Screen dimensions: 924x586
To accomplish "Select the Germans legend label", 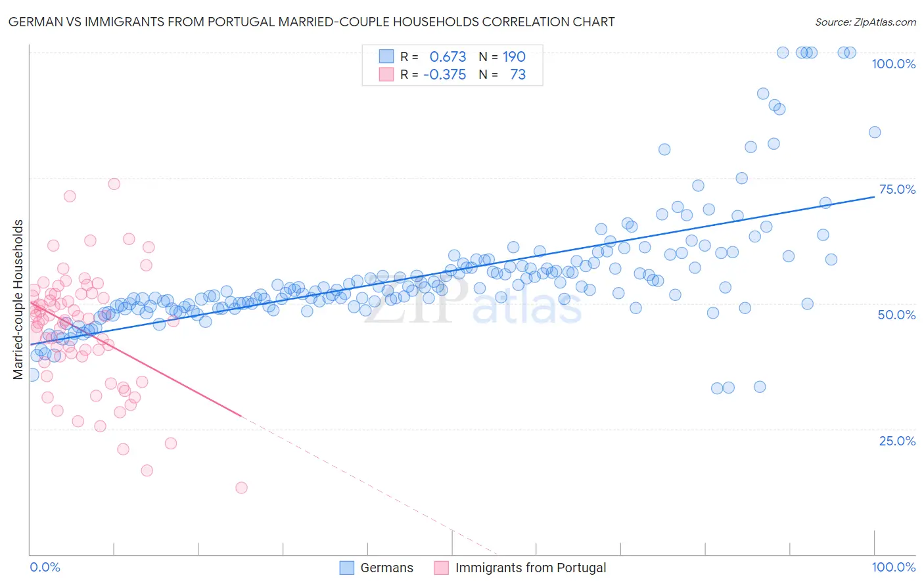I will point(387,568).
